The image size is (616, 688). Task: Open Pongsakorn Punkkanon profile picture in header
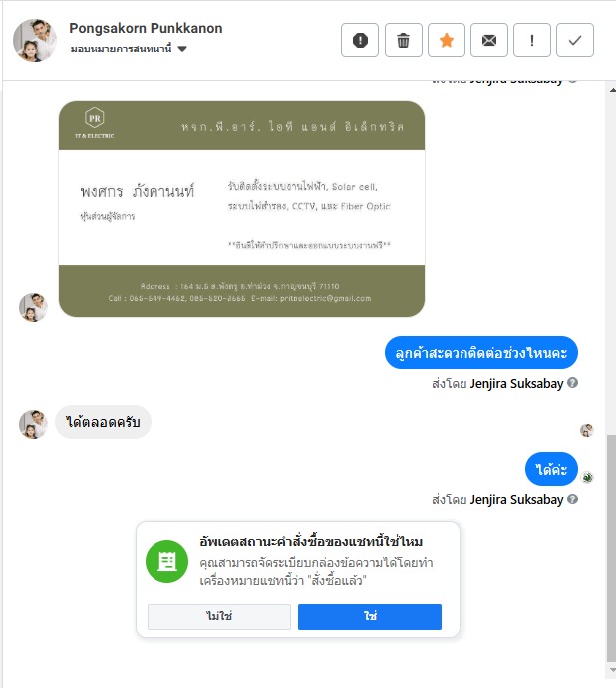coord(35,40)
